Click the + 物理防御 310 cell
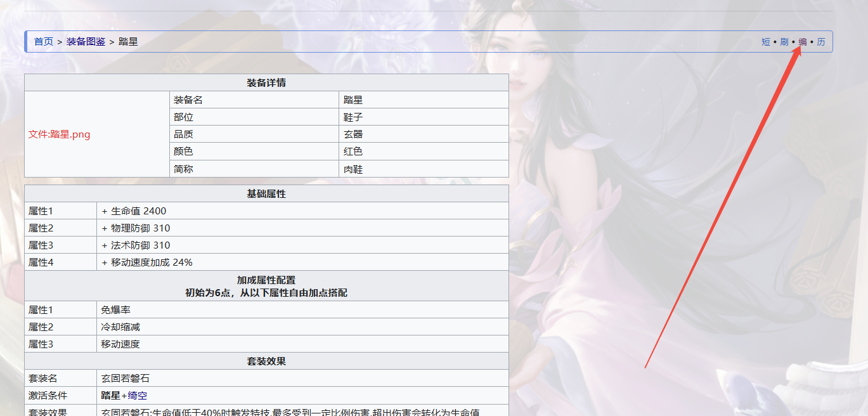Screen dimensions: 868x416 click(302, 228)
